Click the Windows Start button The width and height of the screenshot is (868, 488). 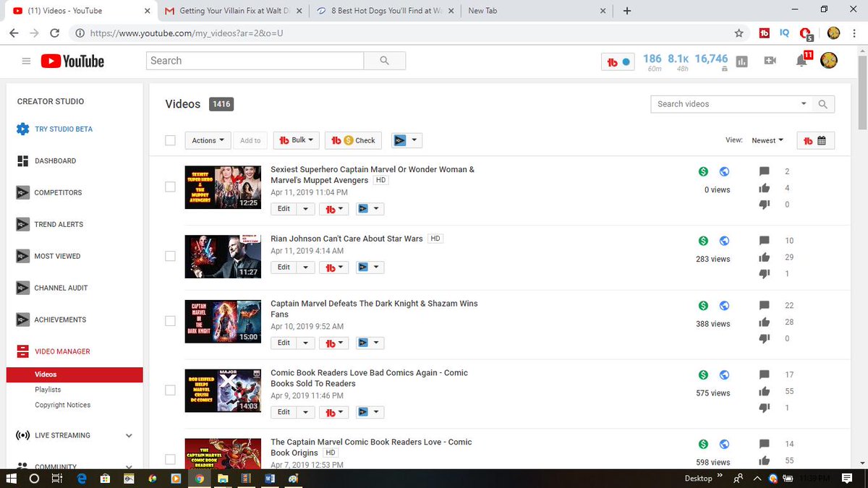[12, 478]
